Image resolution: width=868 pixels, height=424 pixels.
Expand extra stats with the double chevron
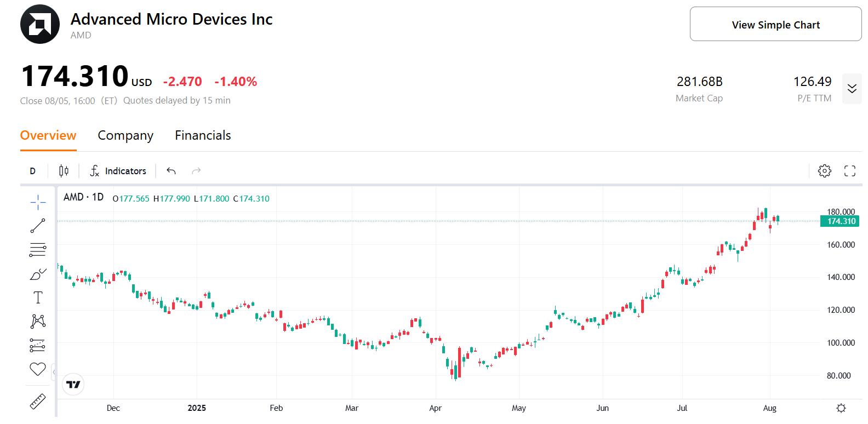(852, 88)
